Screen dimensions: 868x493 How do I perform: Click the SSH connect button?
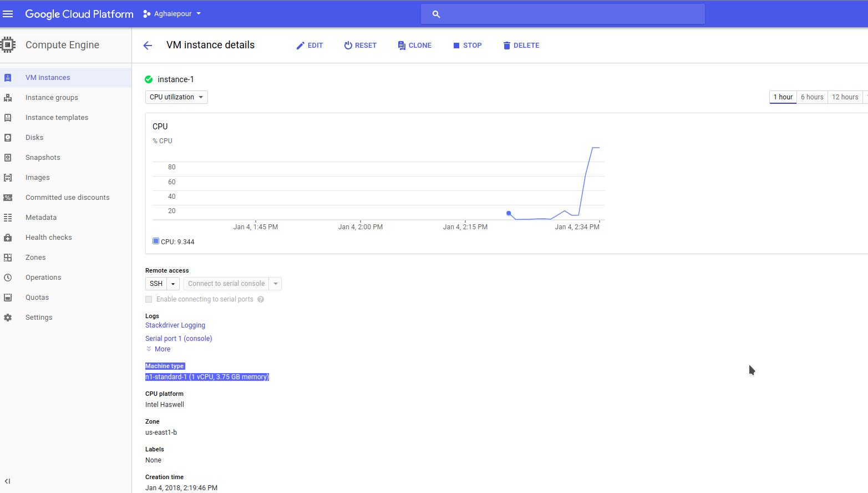point(156,284)
